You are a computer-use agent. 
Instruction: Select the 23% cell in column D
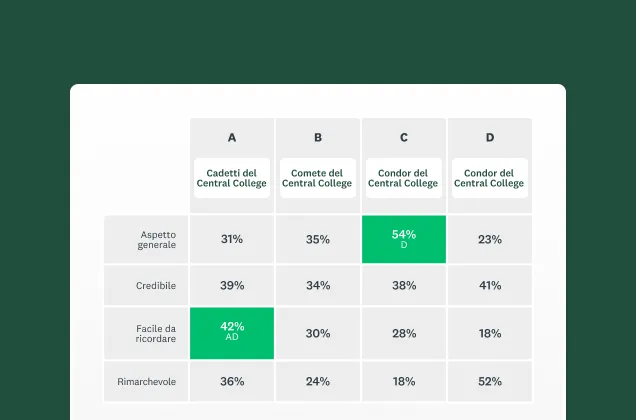pos(489,240)
